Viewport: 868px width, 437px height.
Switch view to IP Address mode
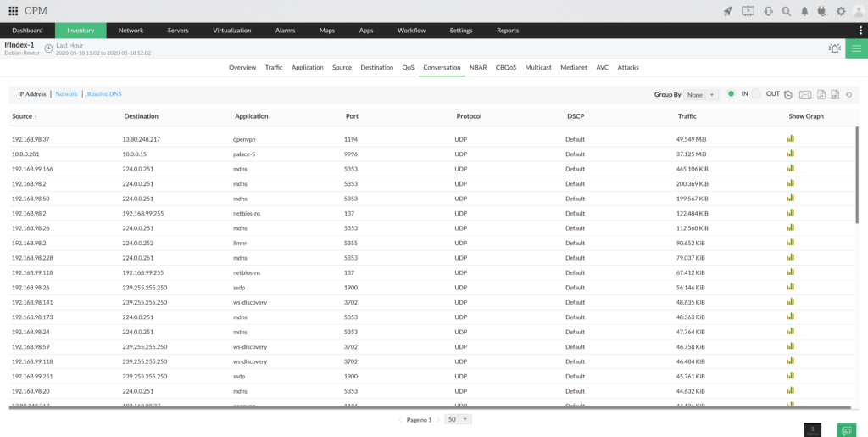coord(32,94)
